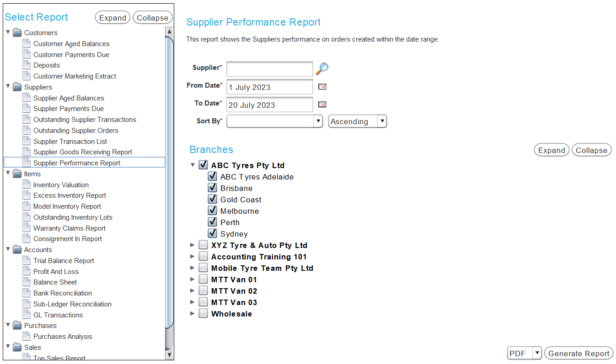This screenshot has width=616, height=364.
Task: Click the Sales folder icon
Action: [17, 348]
